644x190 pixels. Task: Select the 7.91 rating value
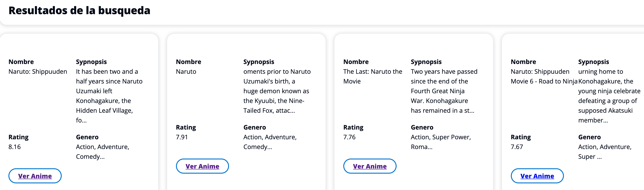pos(182,137)
